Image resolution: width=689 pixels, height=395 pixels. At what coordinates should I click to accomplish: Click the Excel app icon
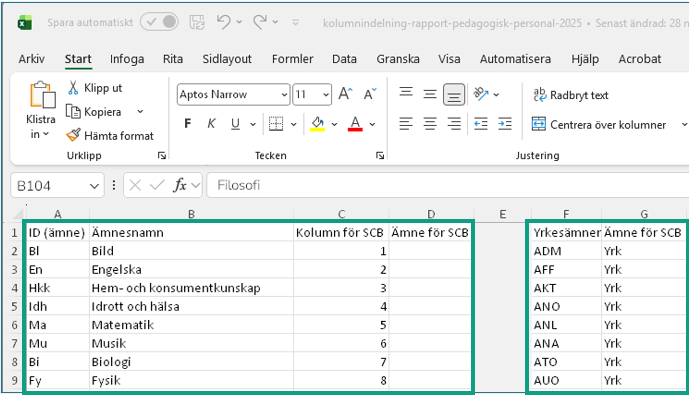click(25, 22)
